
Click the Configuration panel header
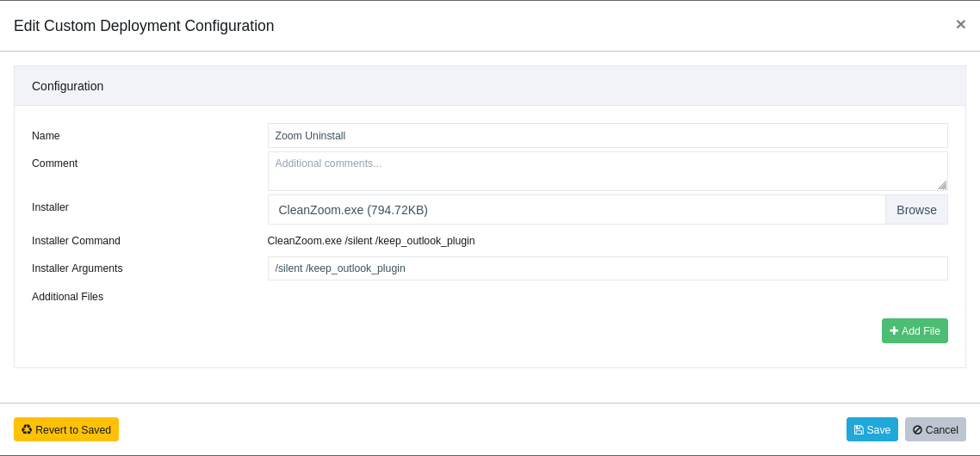coord(489,85)
